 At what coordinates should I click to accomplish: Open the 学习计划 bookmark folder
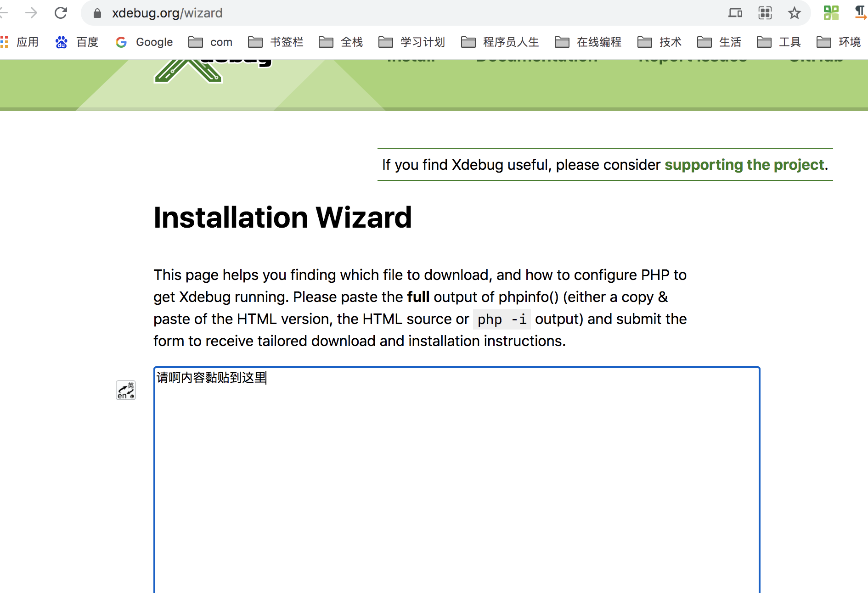[x=412, y=42]
